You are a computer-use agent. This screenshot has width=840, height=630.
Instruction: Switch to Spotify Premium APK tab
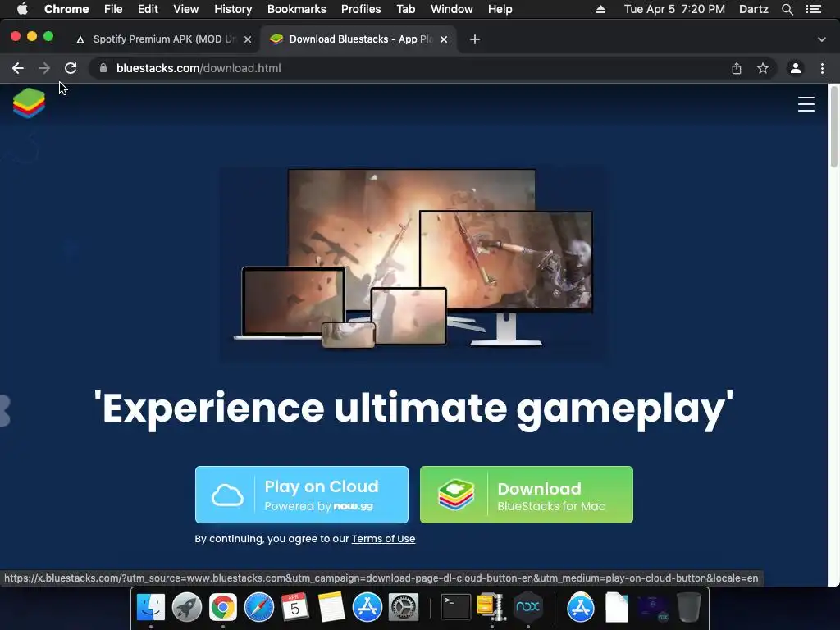point(163,39)
